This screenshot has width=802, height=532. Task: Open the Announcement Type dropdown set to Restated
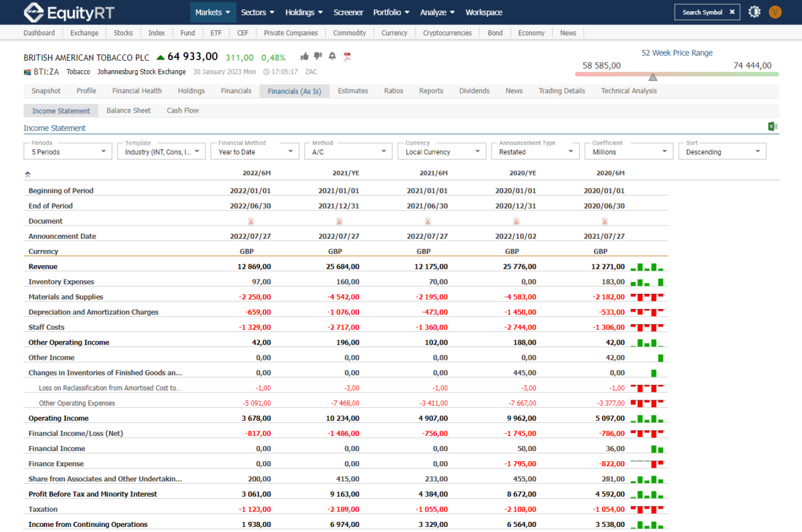(x=534, y=151)
